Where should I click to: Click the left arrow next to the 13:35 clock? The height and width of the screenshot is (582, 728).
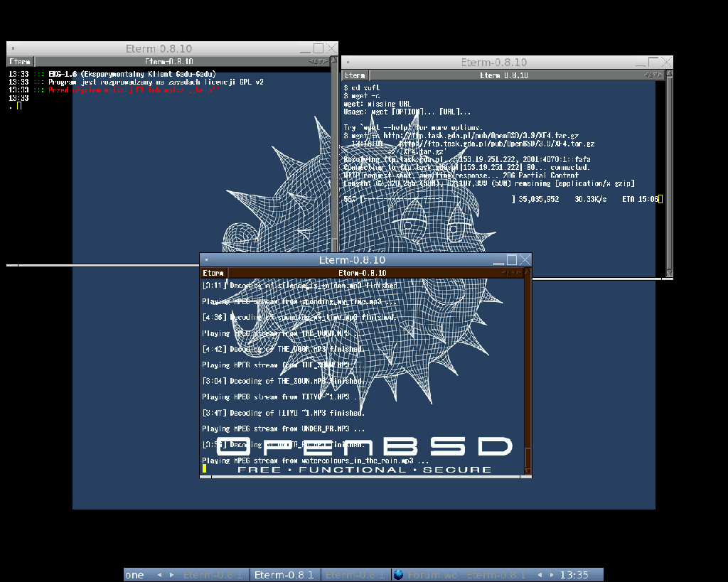[540, 574]
